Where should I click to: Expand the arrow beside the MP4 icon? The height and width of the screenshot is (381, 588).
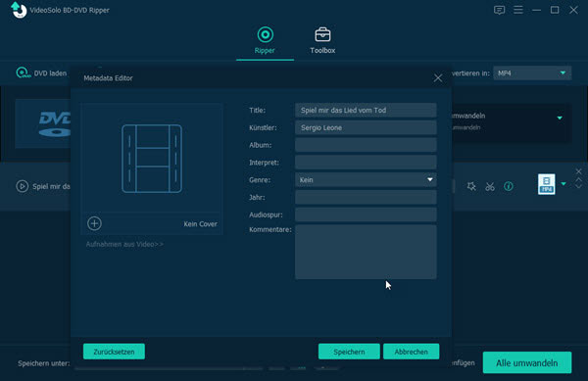563,184
